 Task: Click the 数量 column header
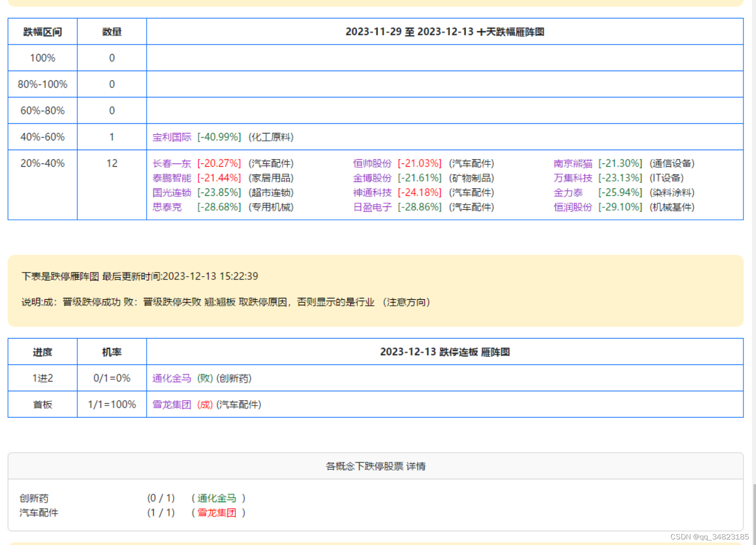[112, 32]
